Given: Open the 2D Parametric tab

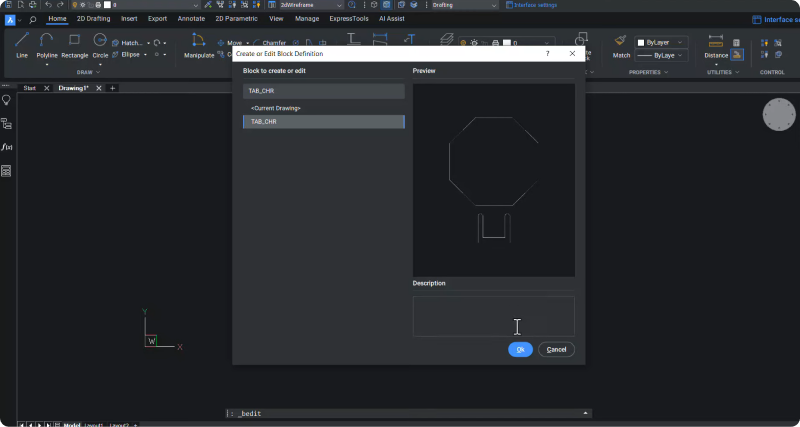Looking at the screenshot, I should coord(236,19).
